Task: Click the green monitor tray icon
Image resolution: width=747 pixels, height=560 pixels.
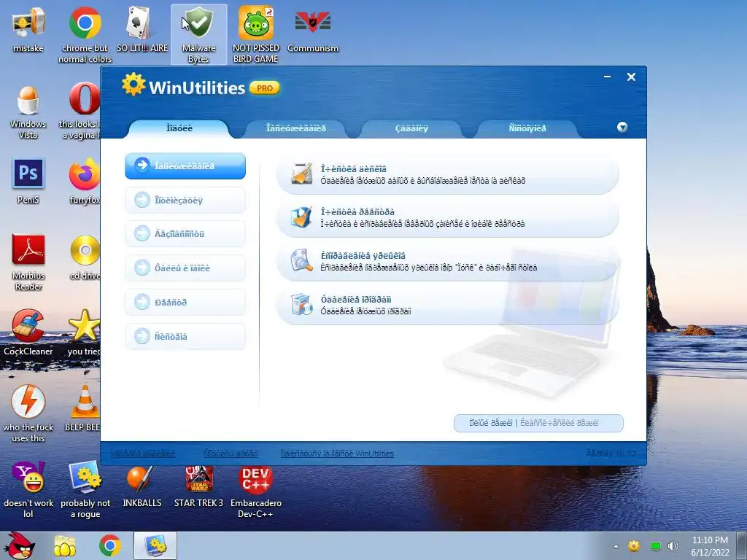Action: pyautogui.click(x=656, y=546)
